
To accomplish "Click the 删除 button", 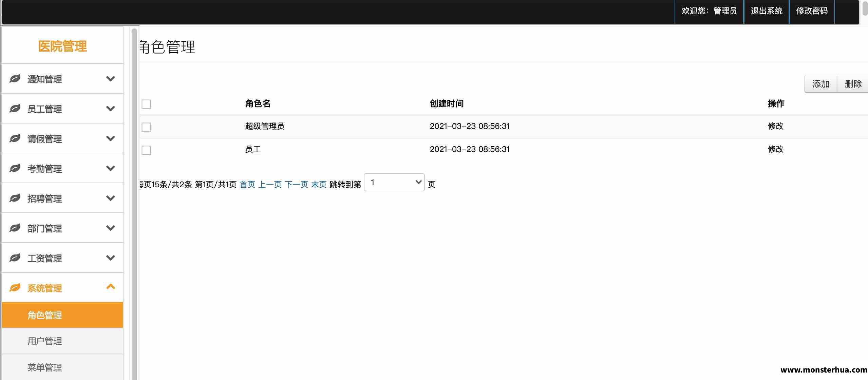I will pyautogui.click(x=853, y=84).
